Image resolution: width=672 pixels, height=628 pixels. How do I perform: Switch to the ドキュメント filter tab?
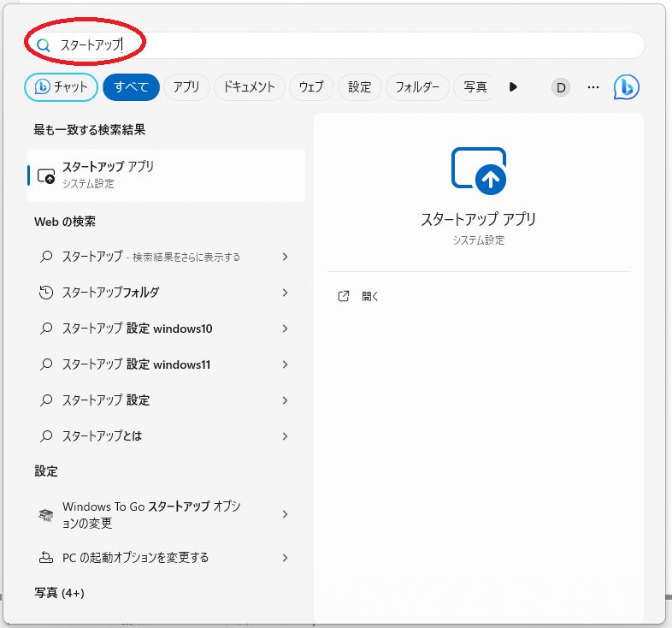click(250, 87)
